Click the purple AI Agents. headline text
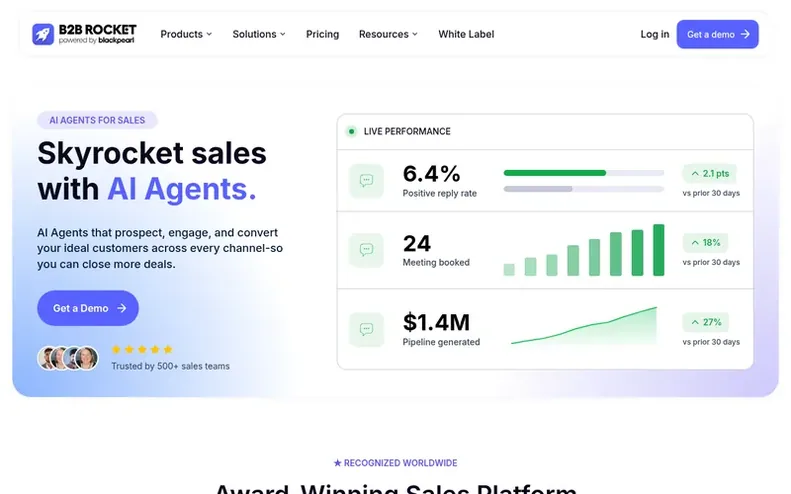791x494 pixels. coord(182,189)
